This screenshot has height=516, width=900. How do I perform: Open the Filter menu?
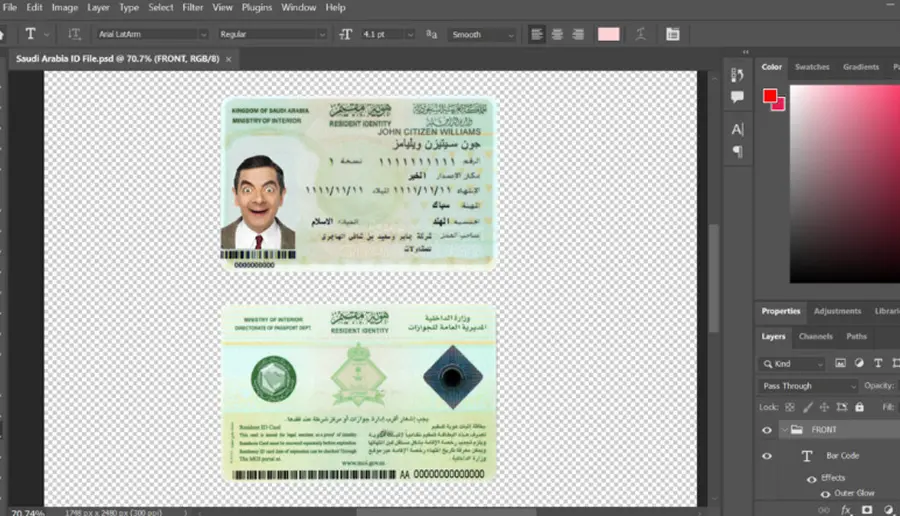click(193, 7)
